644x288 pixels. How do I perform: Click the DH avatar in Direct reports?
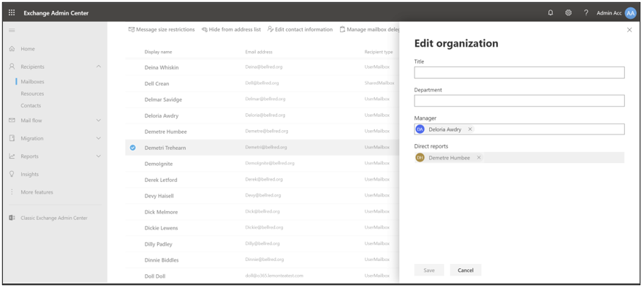pos(420,157)
